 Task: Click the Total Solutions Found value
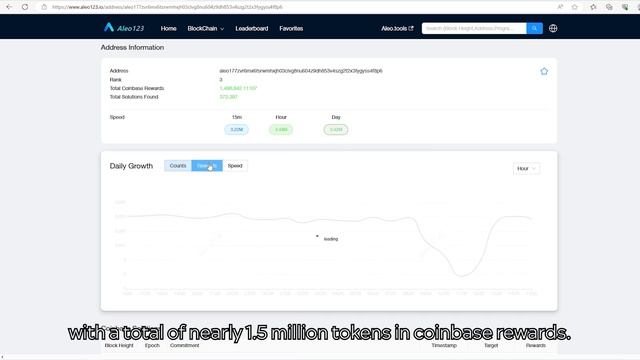(228, 97)
